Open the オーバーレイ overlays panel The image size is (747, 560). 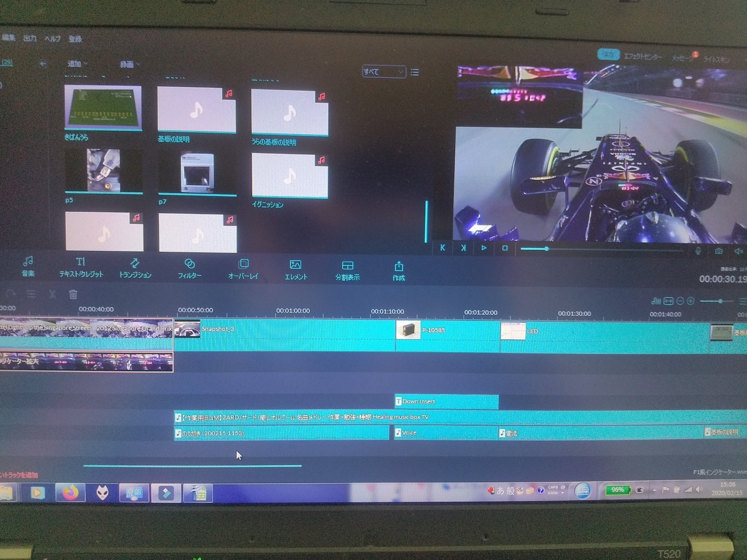pos(243,270)
